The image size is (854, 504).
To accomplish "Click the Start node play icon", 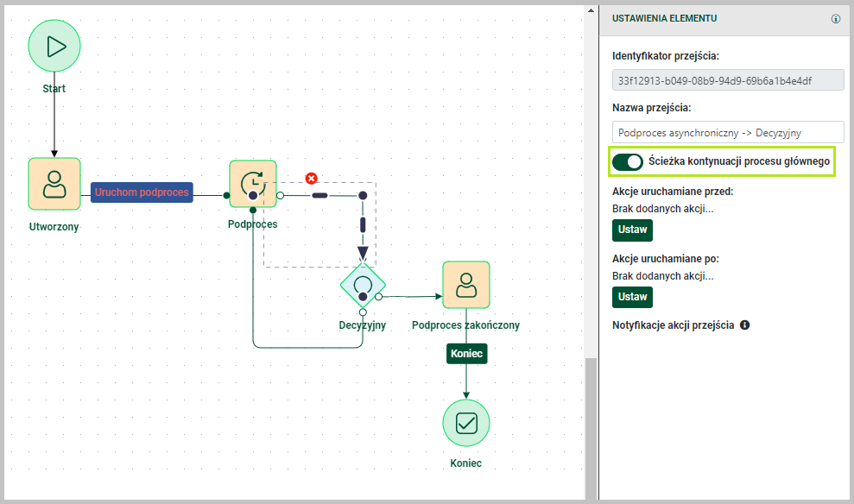I will (x=54, y=47).
